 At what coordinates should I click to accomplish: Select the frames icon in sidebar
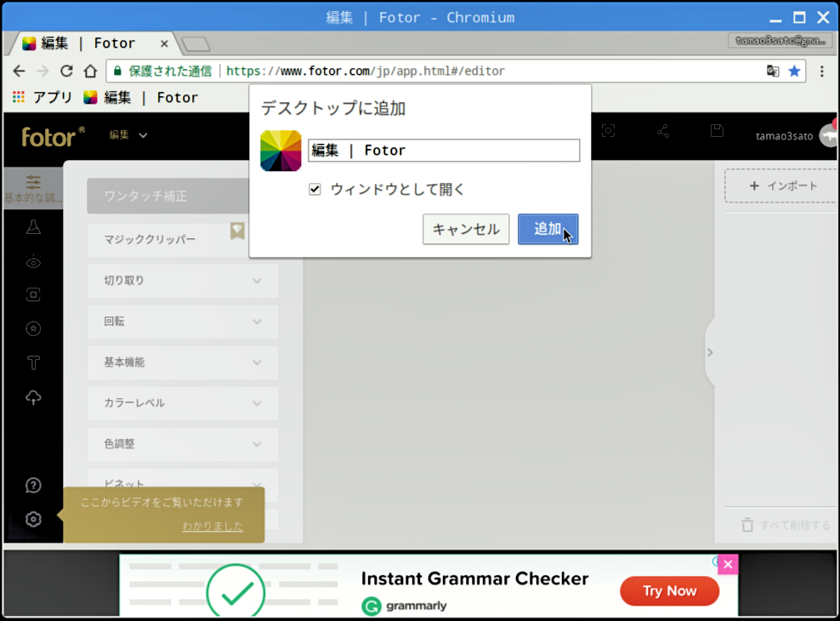coord(33,294)
